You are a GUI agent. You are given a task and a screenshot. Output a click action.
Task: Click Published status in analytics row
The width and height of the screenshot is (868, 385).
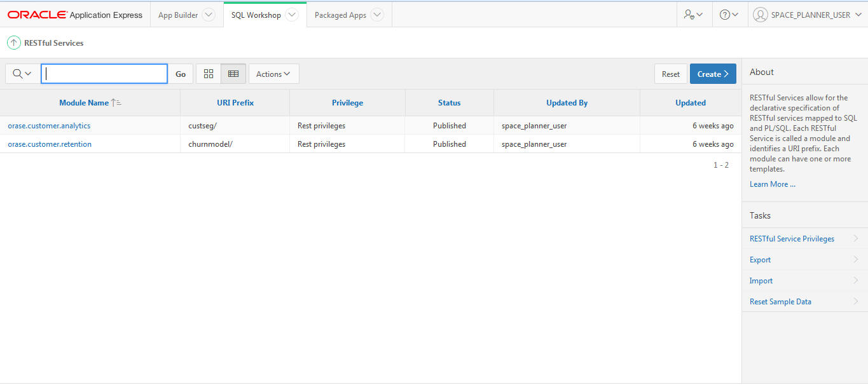coord(449,126)
